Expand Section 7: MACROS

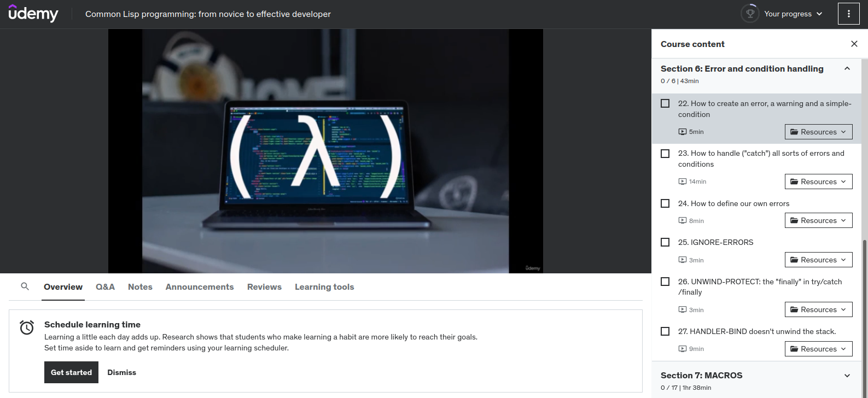847,376
